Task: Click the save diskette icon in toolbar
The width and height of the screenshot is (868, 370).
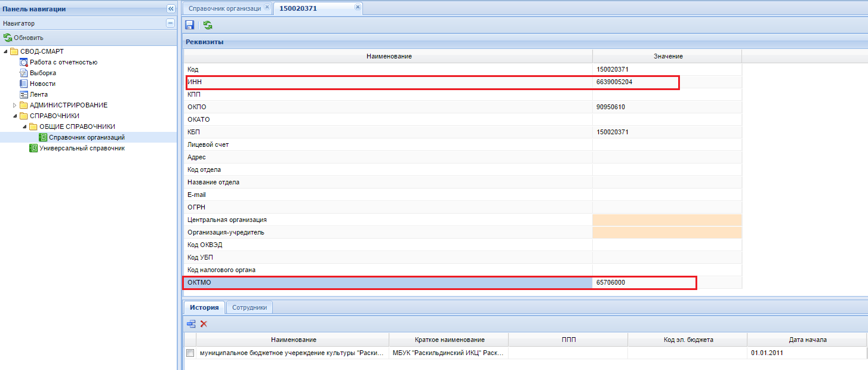Action: tap(190, 25)
